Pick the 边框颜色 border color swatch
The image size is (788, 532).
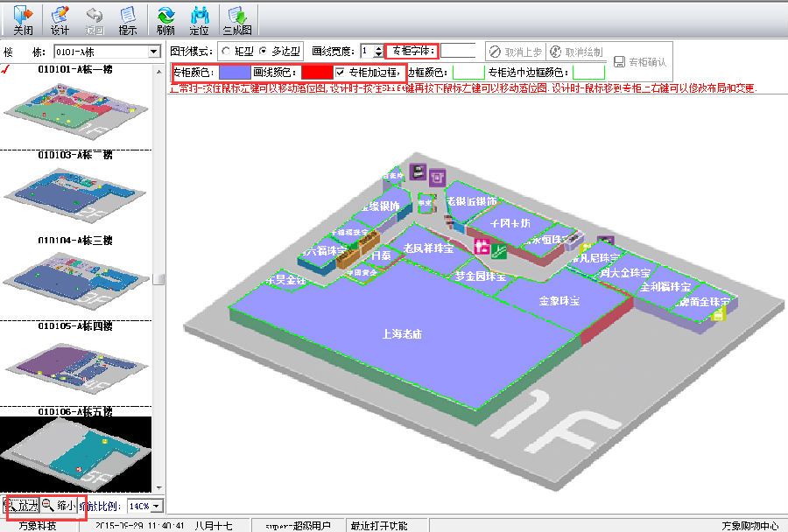468,73
